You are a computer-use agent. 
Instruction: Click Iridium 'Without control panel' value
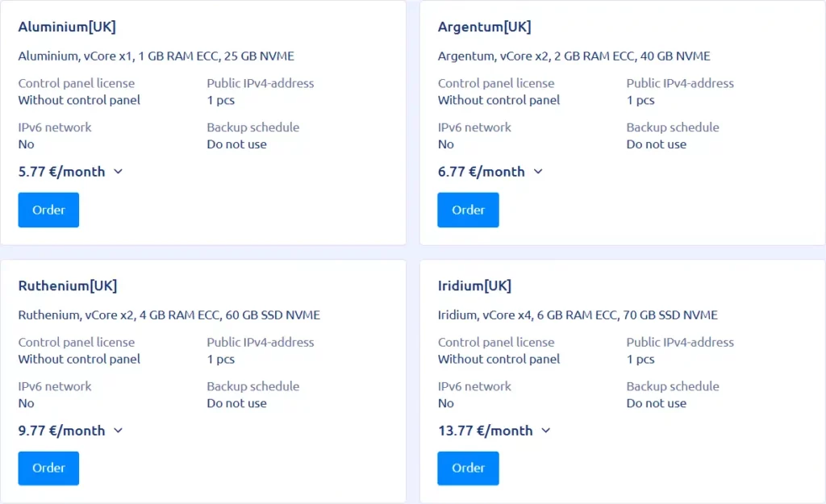tap(498, 359)
